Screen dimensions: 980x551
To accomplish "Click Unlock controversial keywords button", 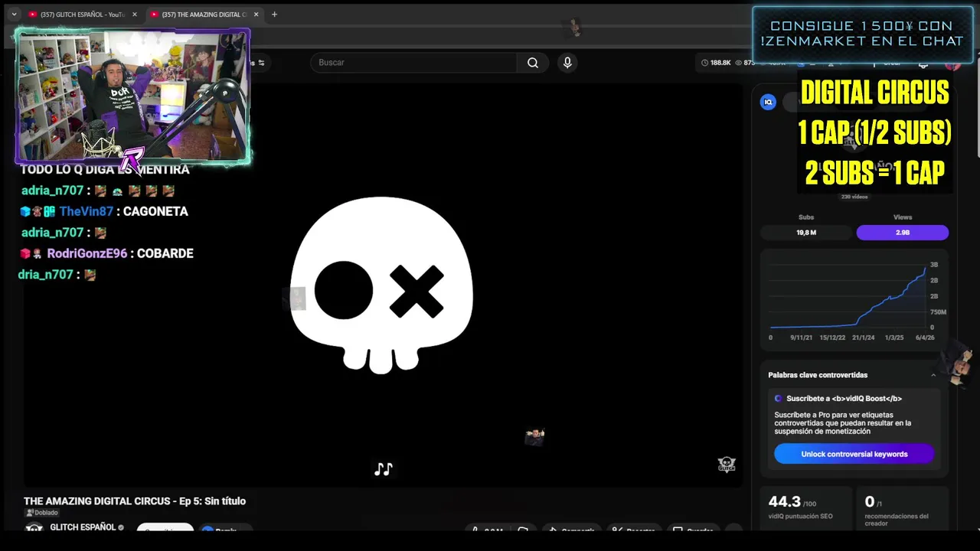I will pyautogui.click(x=854, y=455).
